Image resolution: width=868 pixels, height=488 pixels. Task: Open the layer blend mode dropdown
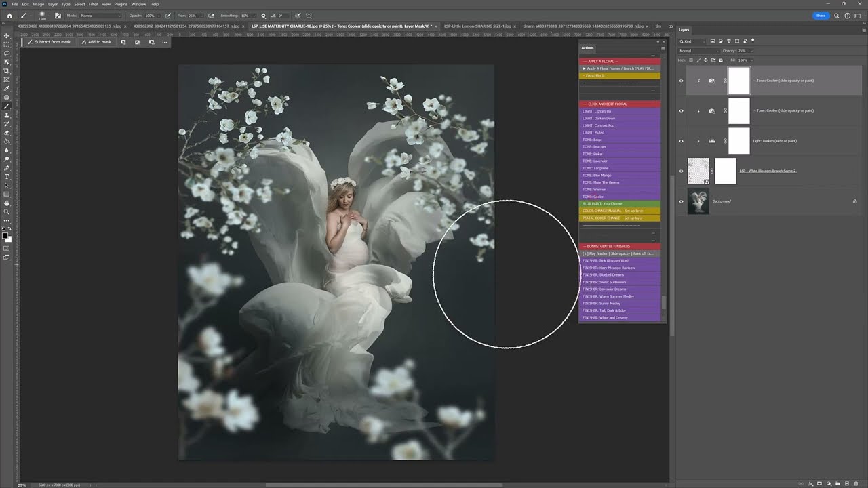tap(698, 51)
